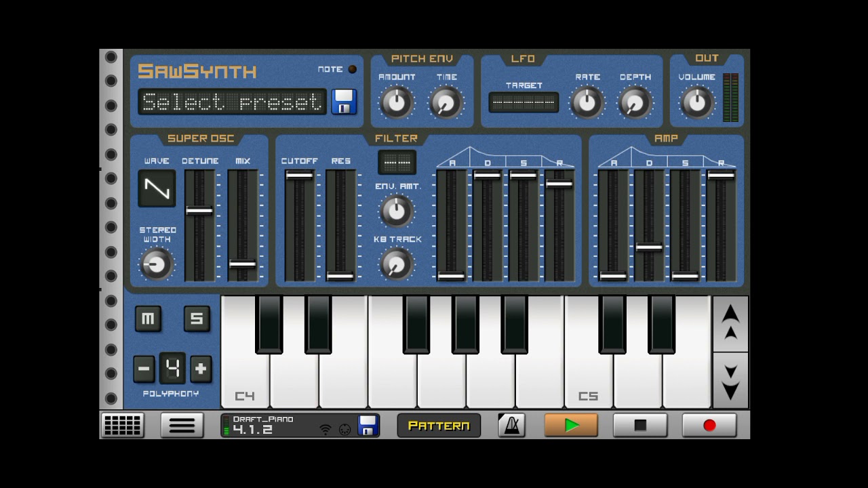Toggle the M mute button
This screenshot has width=868, height=488.
click(x=148, y=319)
